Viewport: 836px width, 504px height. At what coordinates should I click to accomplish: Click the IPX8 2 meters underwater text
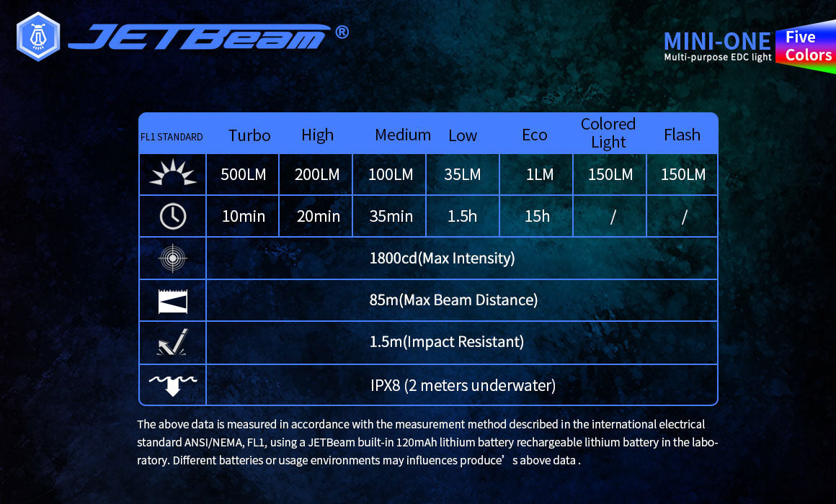pos(463,385)
